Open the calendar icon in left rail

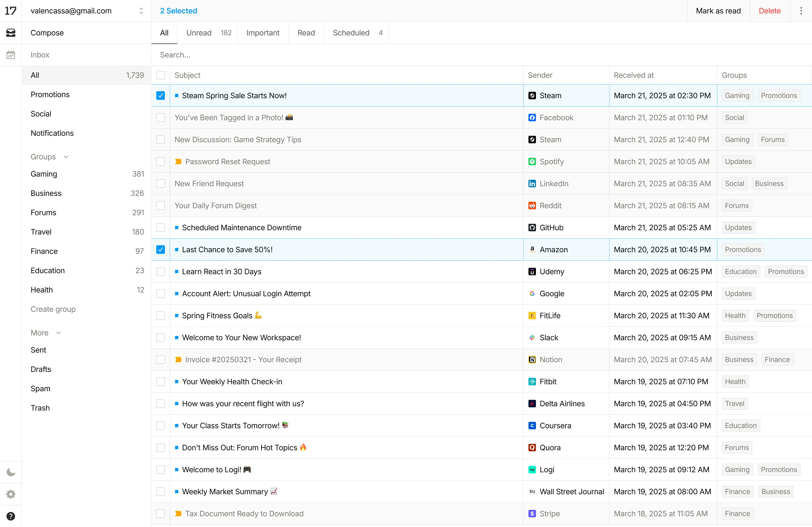(x=11, y=55)
